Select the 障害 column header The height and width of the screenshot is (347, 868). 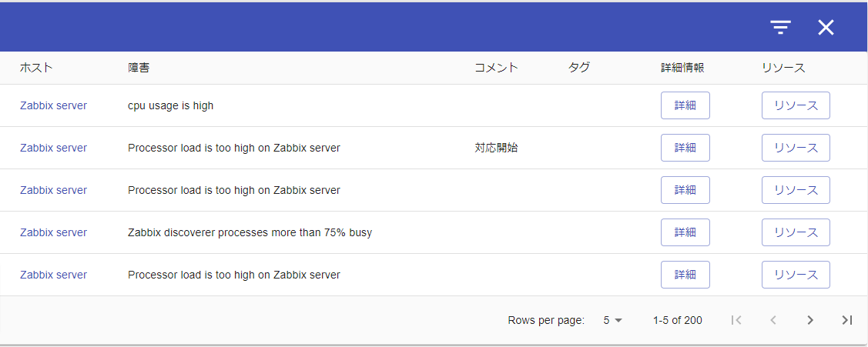[x=139, y=68]
